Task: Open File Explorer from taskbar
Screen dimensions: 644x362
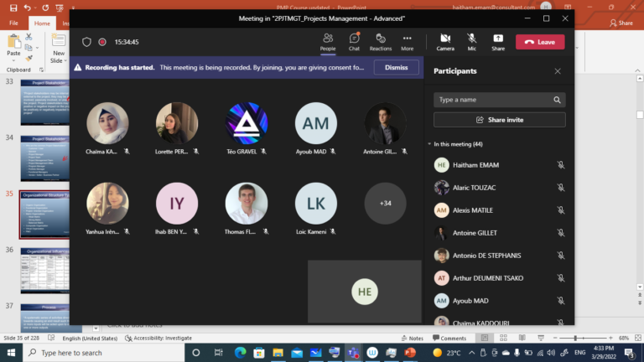Action: (278, 353)
